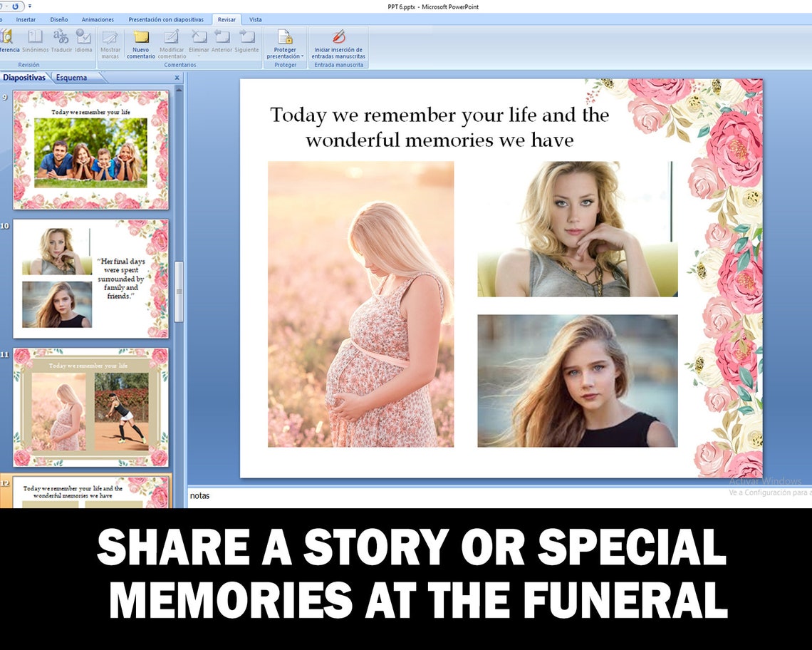Open the Quick Access Toolbar customize menu

pos(30,6)
